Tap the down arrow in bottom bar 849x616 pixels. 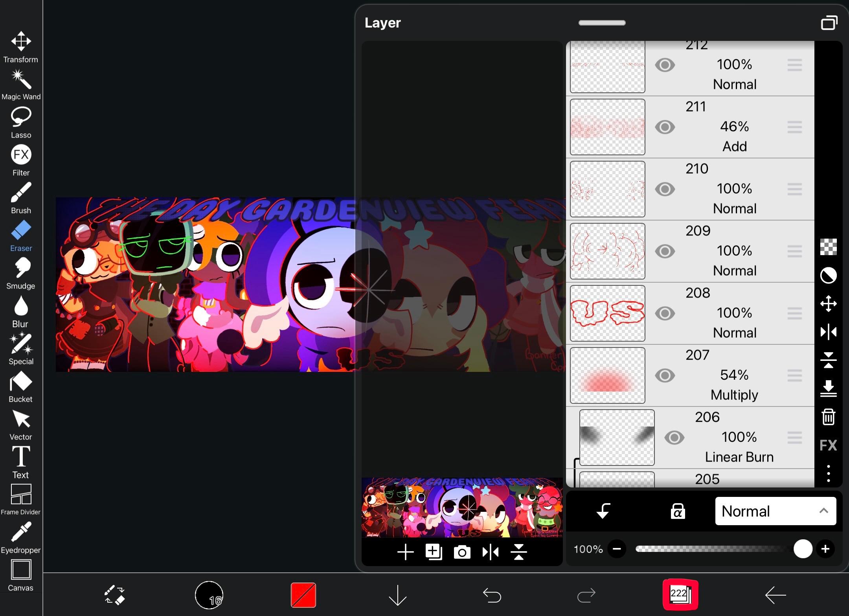397,595
